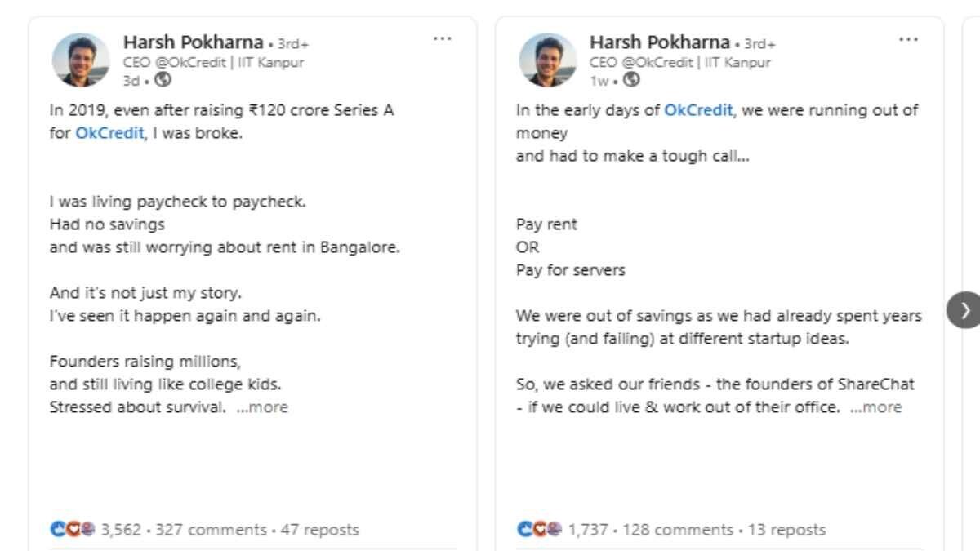Viewport: 980px width, 551px height.
Task: Open profile photo on first post
Action: 81,60
